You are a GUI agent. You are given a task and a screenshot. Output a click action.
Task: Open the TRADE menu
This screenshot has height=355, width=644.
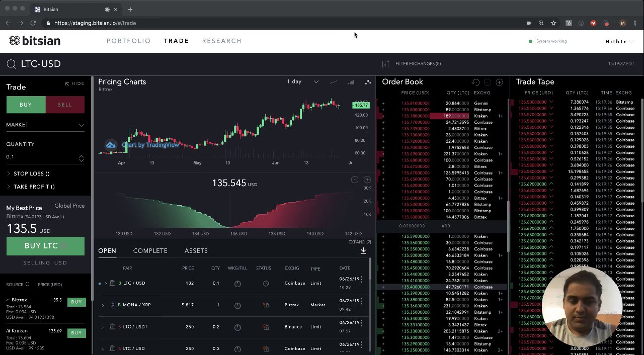click(177, 41)
